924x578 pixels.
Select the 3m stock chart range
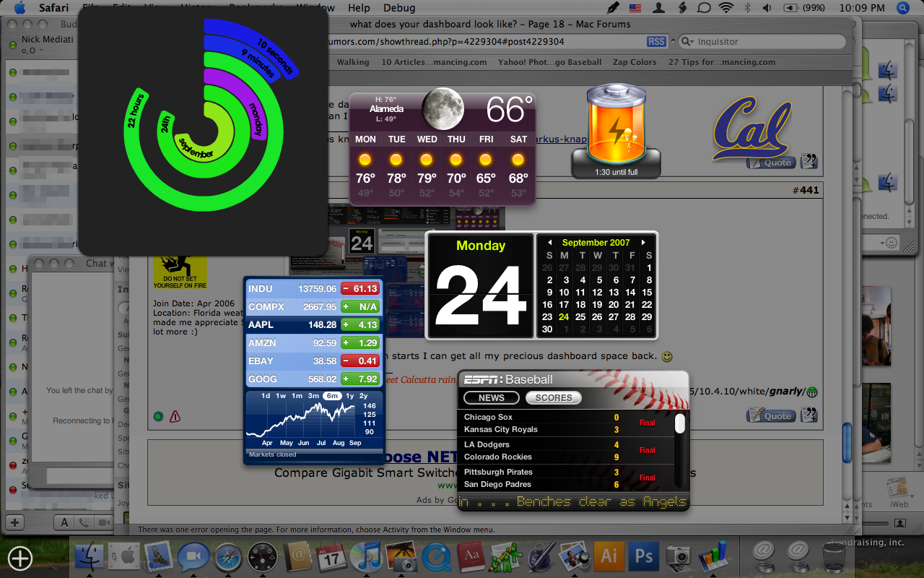click(x=313, y=396)
